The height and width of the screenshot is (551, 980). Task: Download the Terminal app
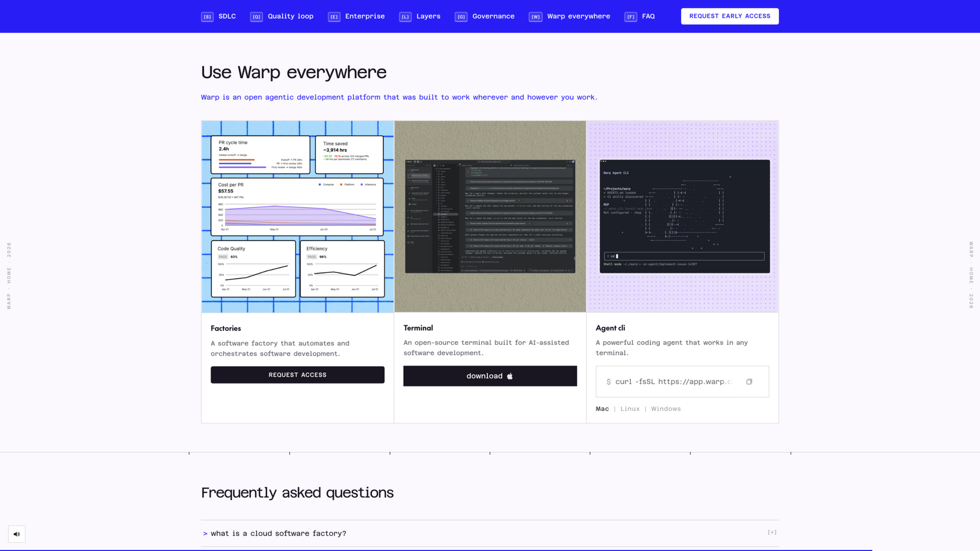[490, 376]
